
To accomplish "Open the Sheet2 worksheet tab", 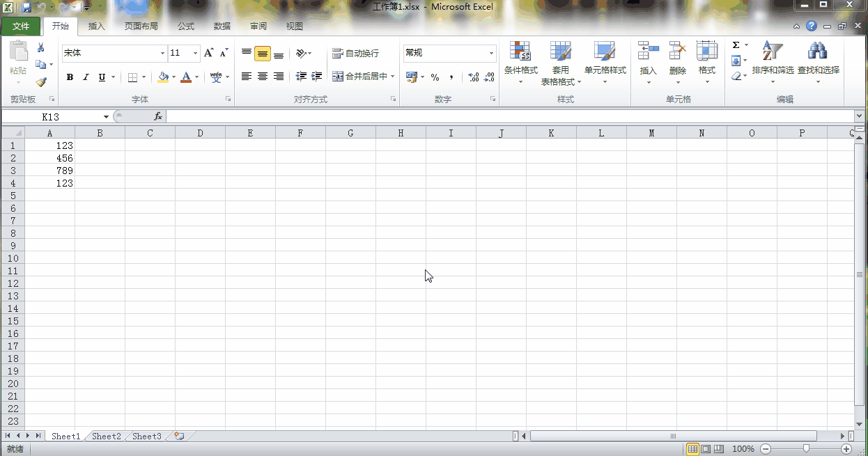I will coord(106,437).
